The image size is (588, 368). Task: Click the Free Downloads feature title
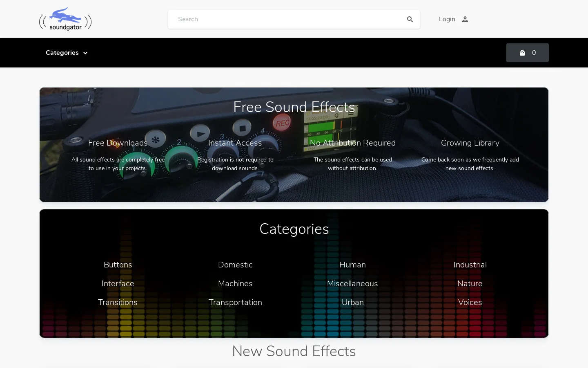coord(118,143)
